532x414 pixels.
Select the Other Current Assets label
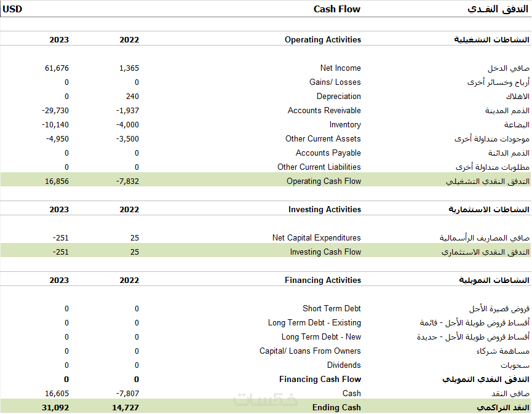pyautogui.click(x=323, y=139)
